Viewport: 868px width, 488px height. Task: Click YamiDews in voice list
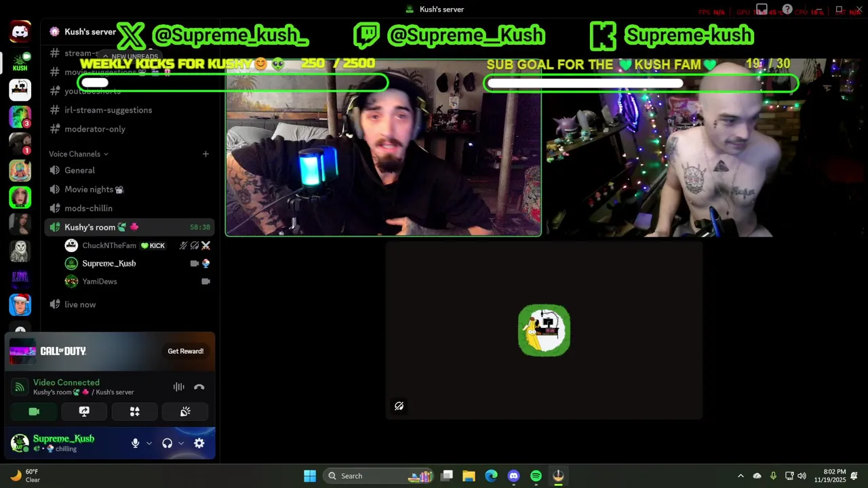tap(99, 281)
